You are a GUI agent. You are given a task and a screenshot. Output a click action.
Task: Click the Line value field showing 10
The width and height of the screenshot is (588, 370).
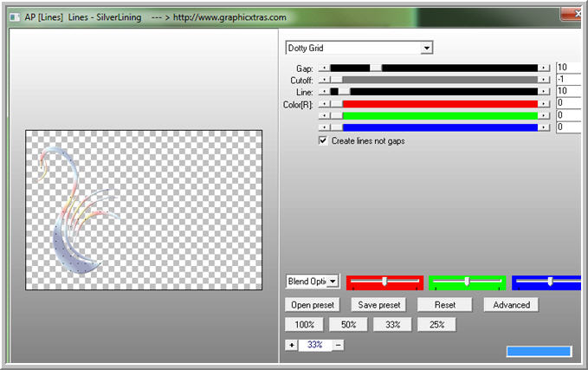tap(568, 91)
